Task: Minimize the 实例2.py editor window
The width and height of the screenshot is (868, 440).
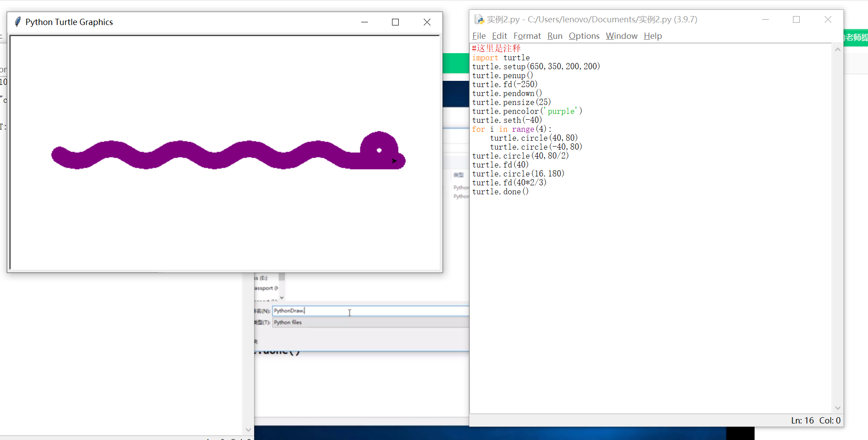Action: (765, 19)
